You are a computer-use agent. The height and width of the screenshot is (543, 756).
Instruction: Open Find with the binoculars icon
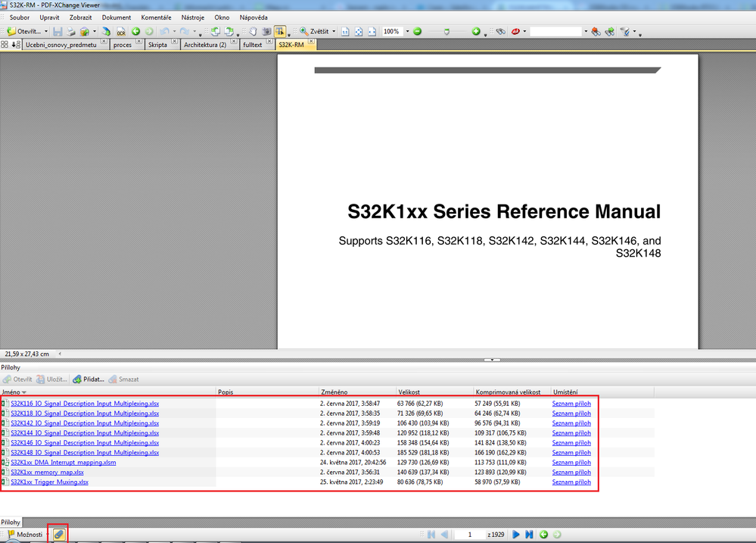tap(501, 31)
